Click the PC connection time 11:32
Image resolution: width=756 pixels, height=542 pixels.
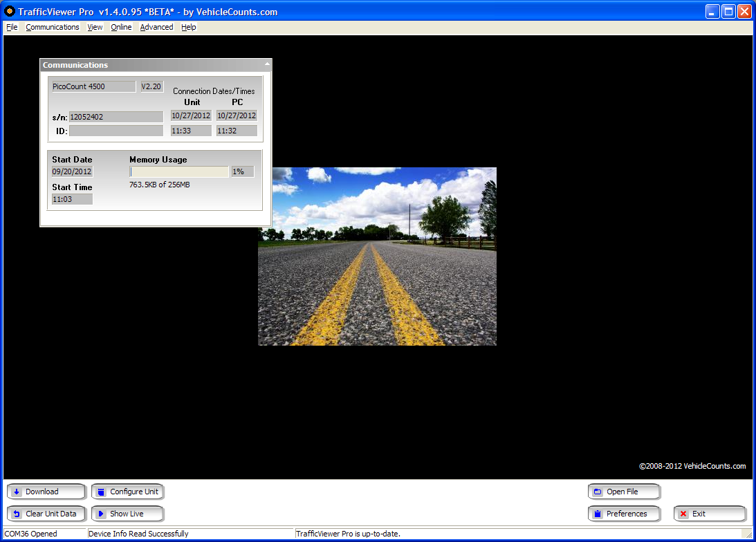pyautogui.click(x=237, y=131)
